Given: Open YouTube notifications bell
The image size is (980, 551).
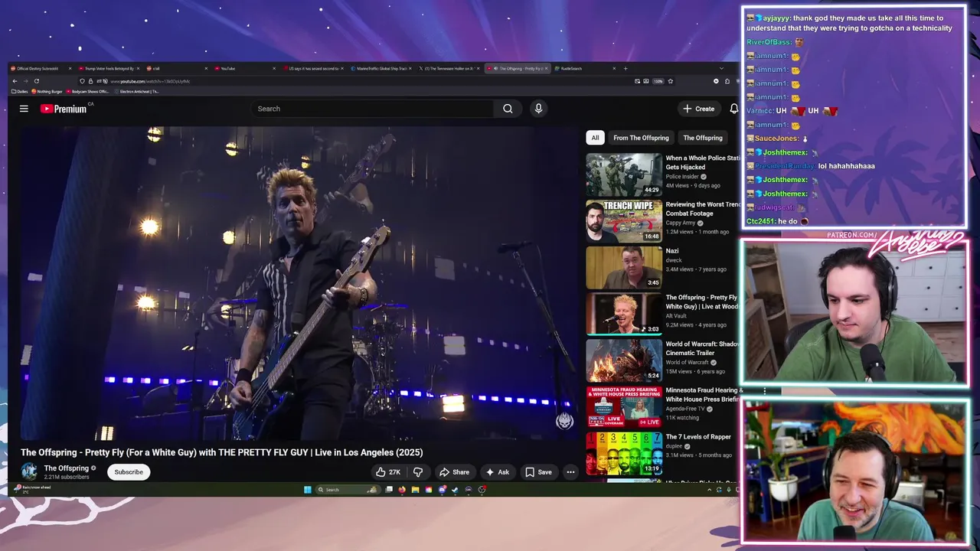Looking at the screenshot, I should (733, 109).
